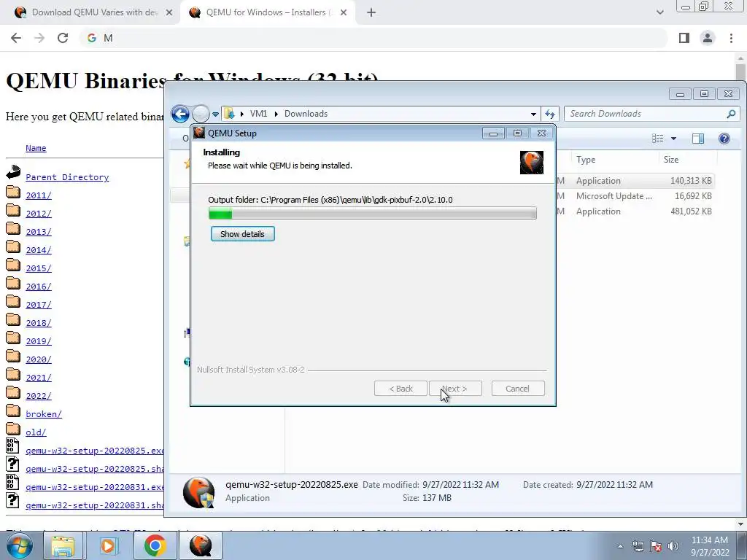Click Explorer's Forward arrow button

[x=201, y=114]
